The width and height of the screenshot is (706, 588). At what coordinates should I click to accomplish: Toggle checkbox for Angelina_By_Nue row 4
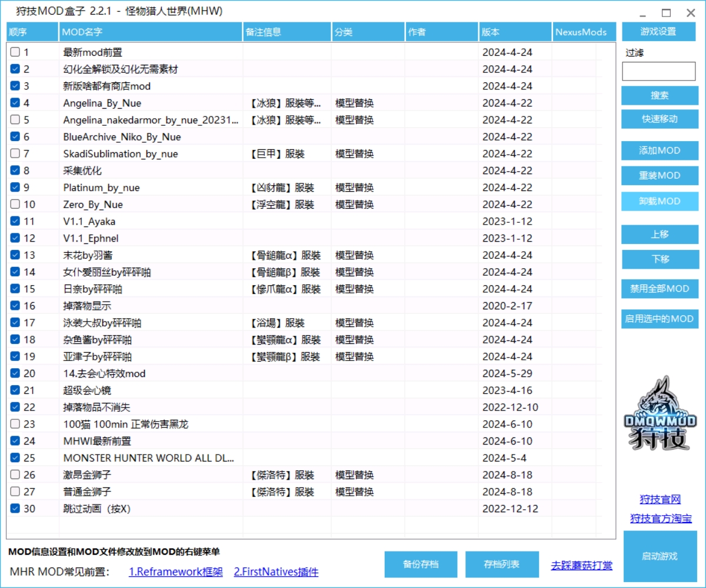coord(15,103)
